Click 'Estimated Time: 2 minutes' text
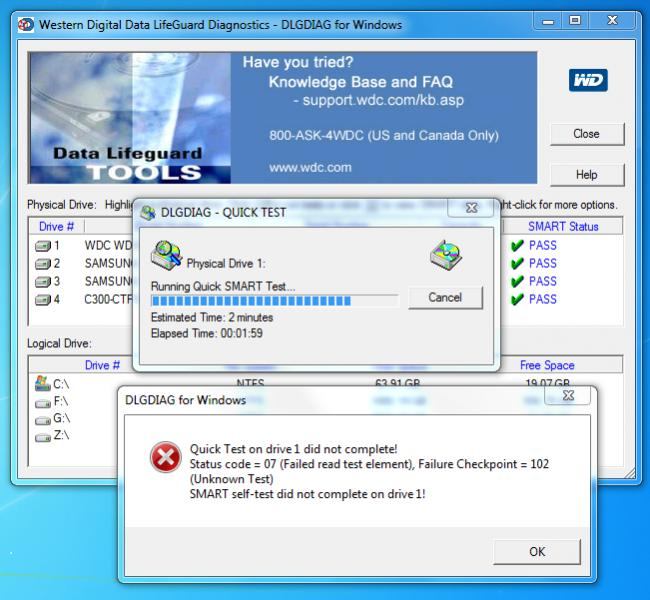The width and height of the screenshot is (650, 600). 212,318
